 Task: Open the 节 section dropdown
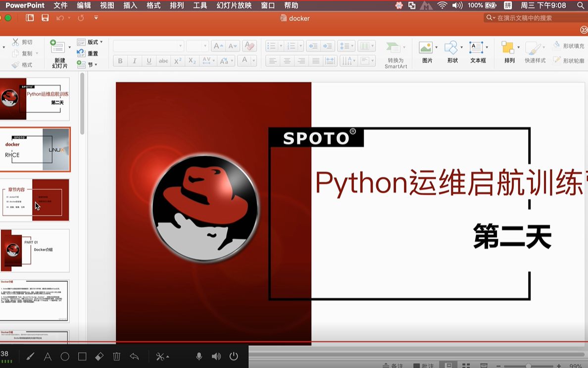[x=88, y=64]
